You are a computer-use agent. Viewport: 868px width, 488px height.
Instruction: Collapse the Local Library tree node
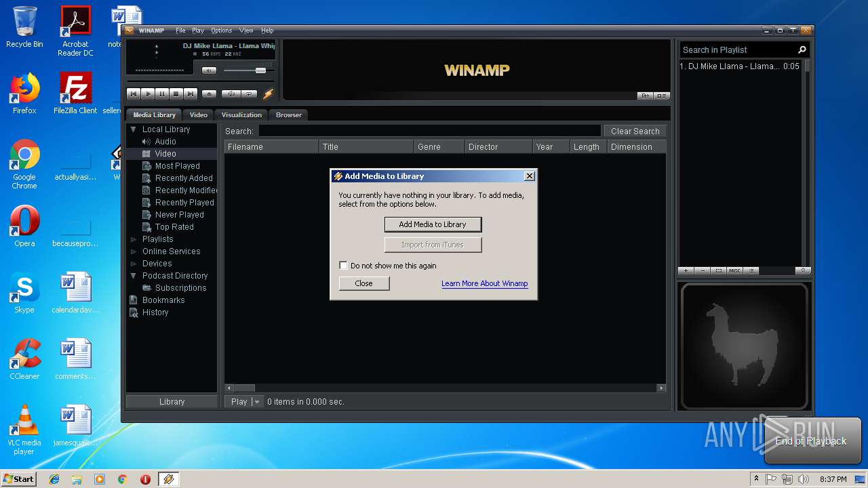(x=134, y=129)
